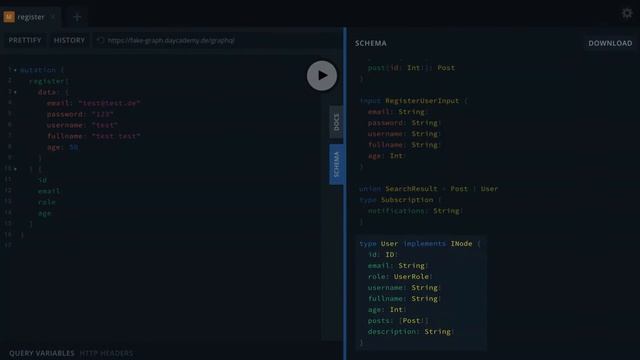Click the 'post(id: Int!): Post' line
The height and width of the screenshot is (360, 640).
[411, 68]
